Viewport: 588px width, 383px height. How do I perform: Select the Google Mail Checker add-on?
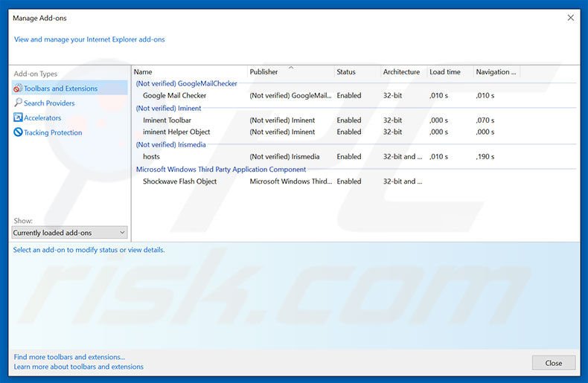175,95
